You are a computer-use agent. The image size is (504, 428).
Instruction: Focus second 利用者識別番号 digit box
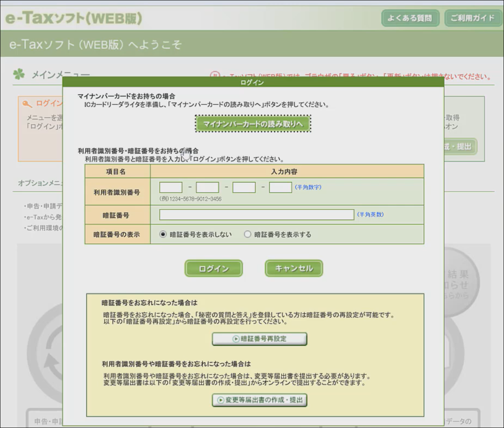click(x=207, y=187)
